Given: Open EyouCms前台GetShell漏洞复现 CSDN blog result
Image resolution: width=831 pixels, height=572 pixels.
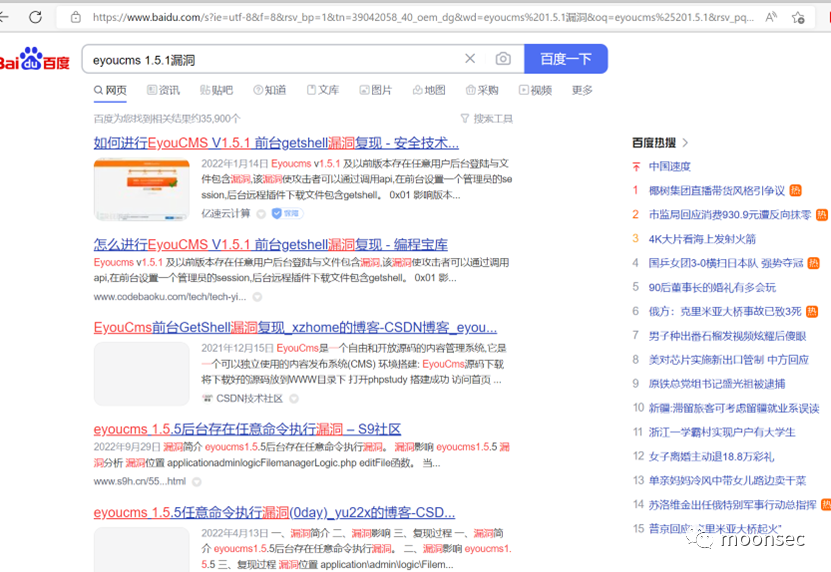Looking at the screenshot, I should [x=295, y=328].
